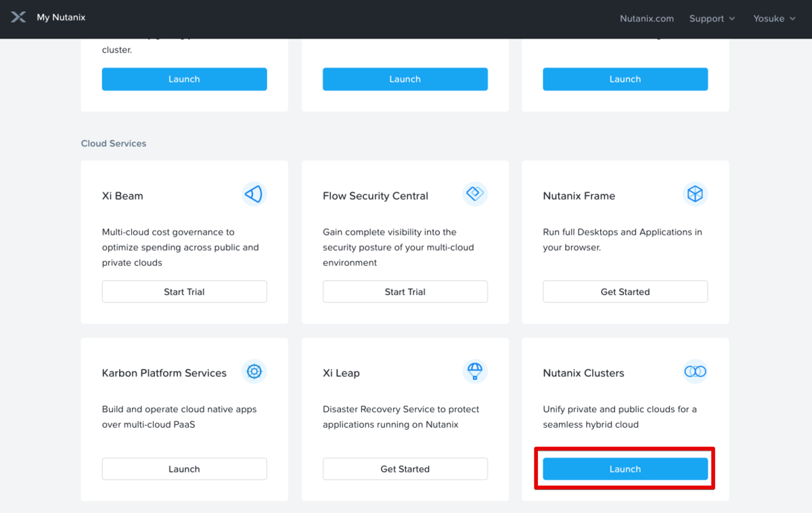The height and width of the screenshot is (513, 812).
Task: Click the 'Unify private and public clouds' text
Action: pyautogui.click(x=620, y=417)
